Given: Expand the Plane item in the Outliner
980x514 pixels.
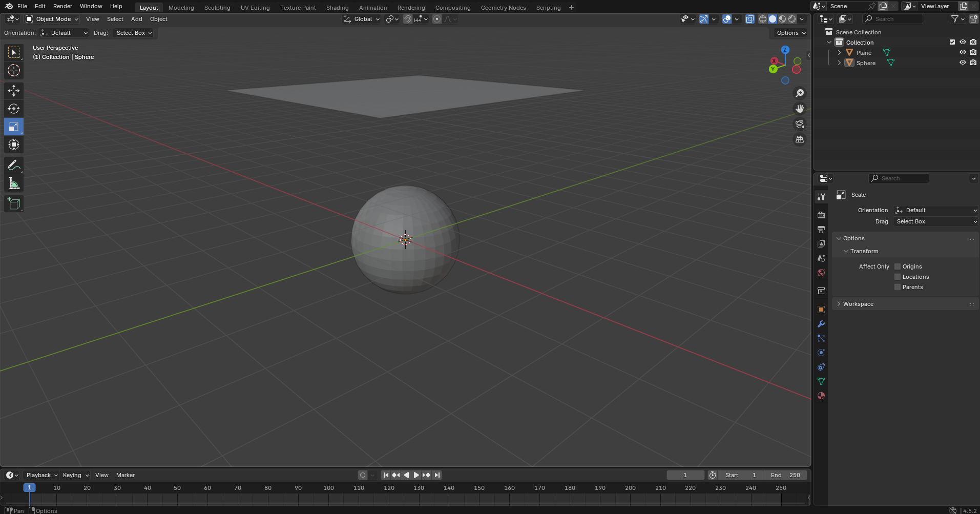Looking at the screenshot, I should (x=839, y=52).
